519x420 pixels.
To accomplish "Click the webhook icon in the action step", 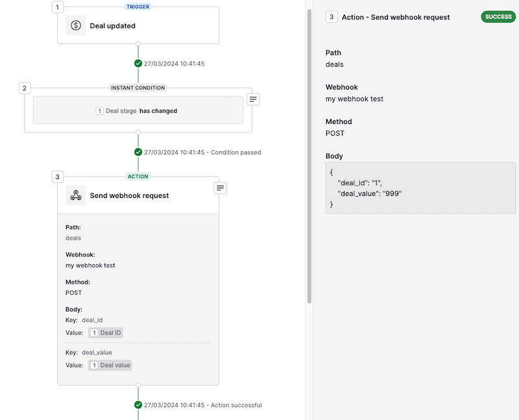I will 76,195.
